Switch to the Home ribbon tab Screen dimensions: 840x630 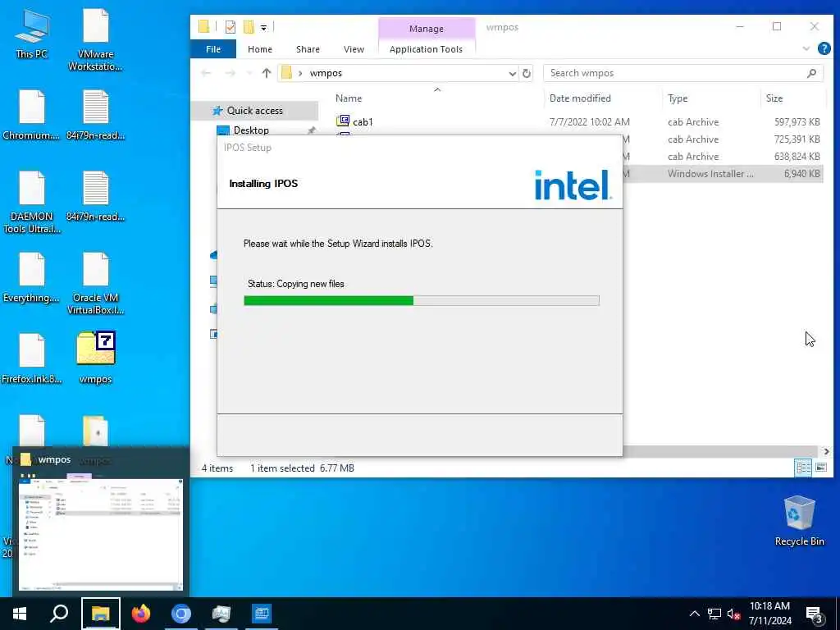coord(260,48)
